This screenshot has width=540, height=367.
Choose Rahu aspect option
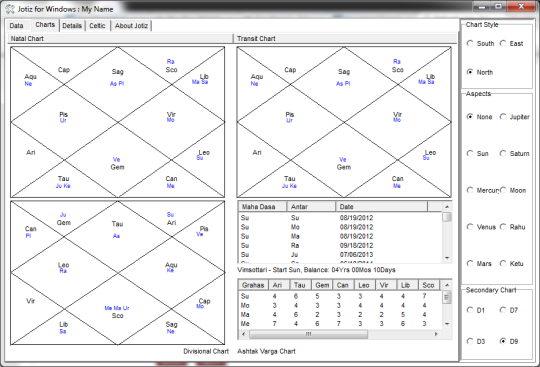tap(513, 227)
